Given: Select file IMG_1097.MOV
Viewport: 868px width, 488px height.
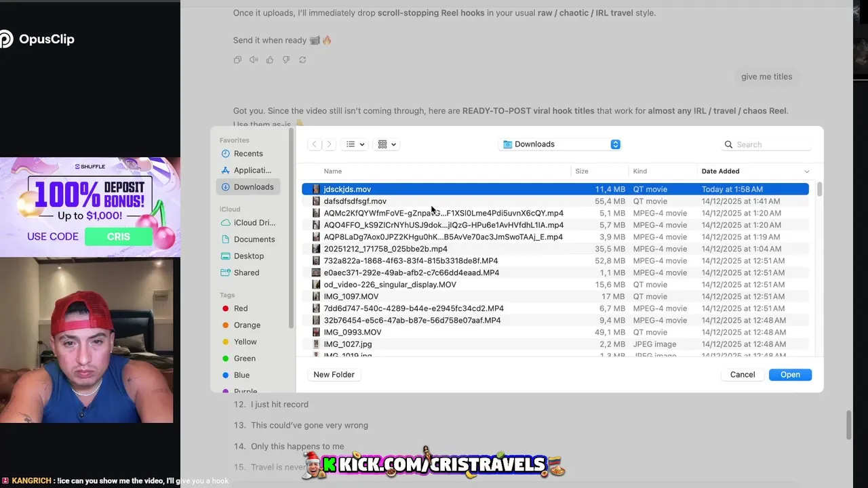Looking at the screenshot, I should click(x=555, y=296).
